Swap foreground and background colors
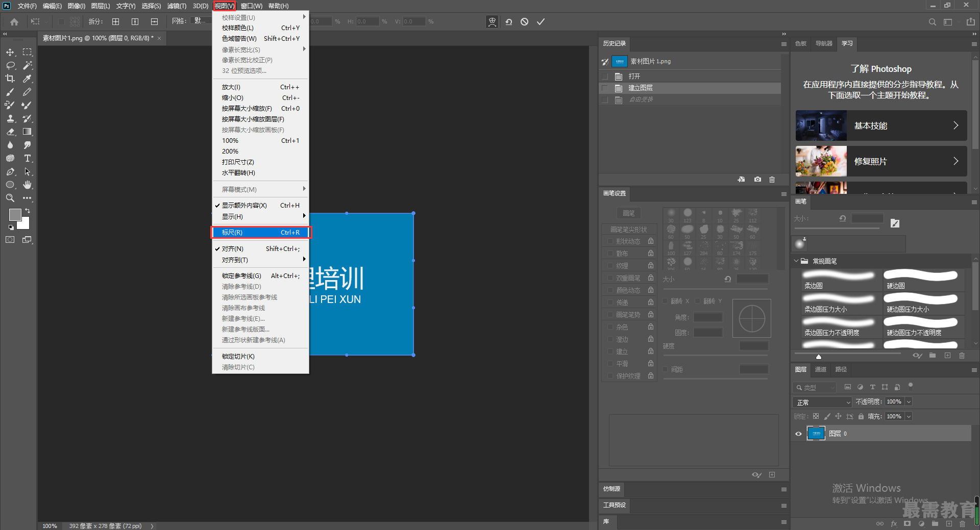The height and width of the screenshot is (530, 980). [28, 211]
